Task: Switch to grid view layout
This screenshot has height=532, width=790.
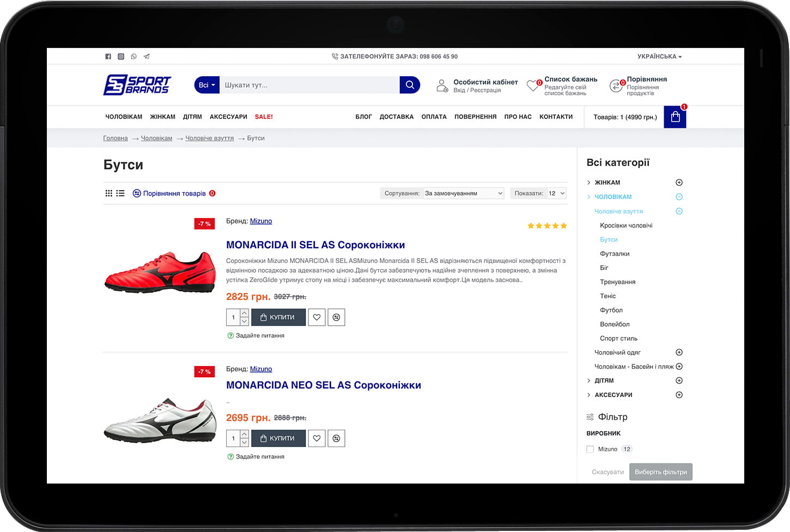Action: click(x=108, y=193)
